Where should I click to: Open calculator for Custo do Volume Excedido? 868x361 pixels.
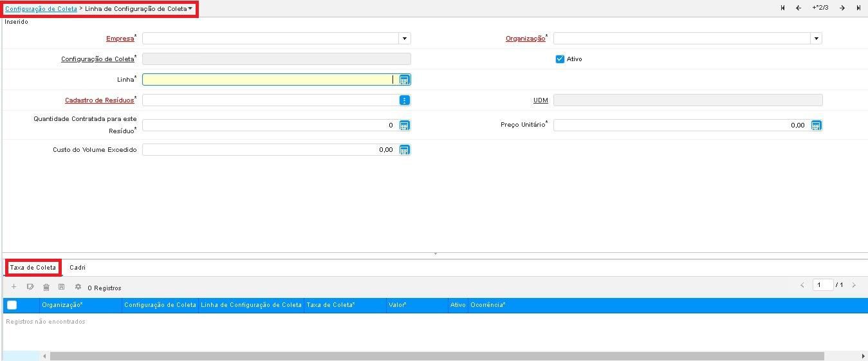[404, 150]
